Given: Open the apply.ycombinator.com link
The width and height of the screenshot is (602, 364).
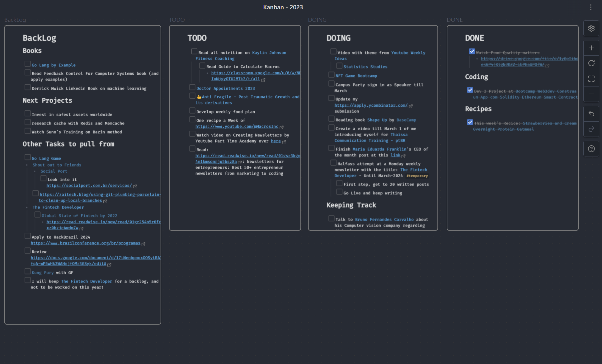Looking at the screenshot, I should [371, 105].
